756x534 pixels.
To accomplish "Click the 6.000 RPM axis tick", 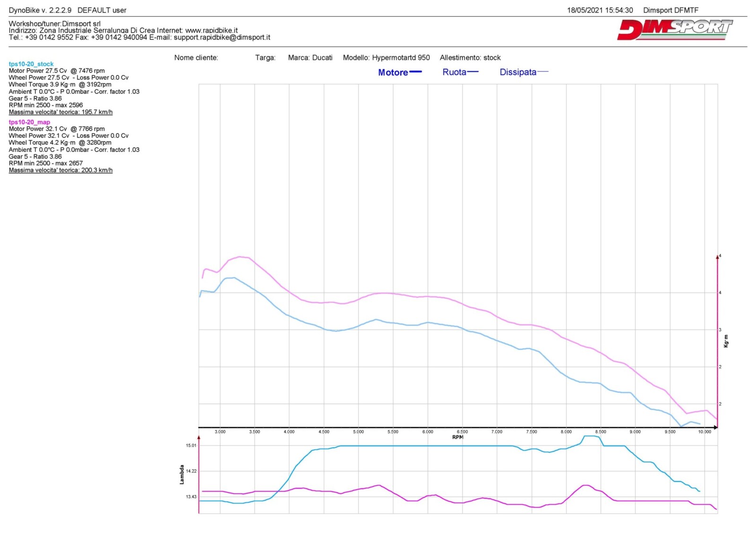I will [427, 432].
